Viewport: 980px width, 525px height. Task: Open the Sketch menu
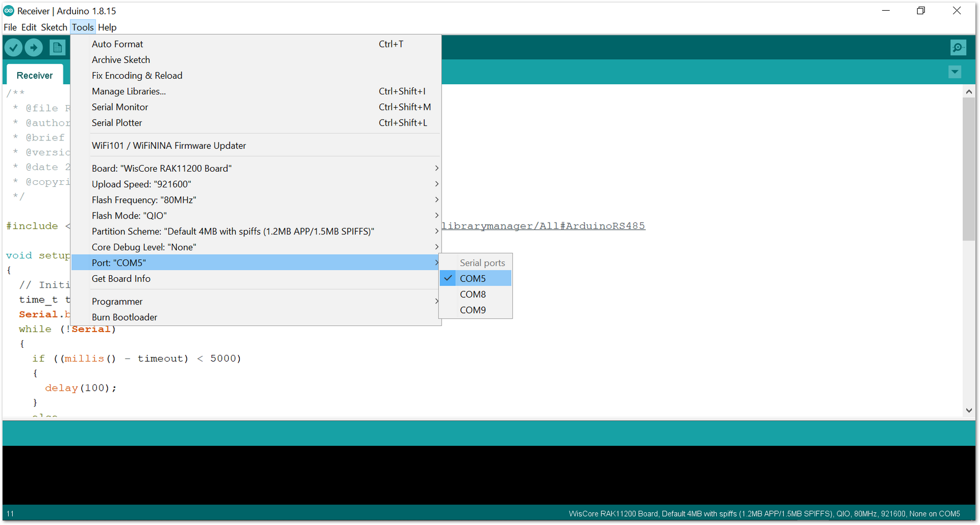point(54,27)
